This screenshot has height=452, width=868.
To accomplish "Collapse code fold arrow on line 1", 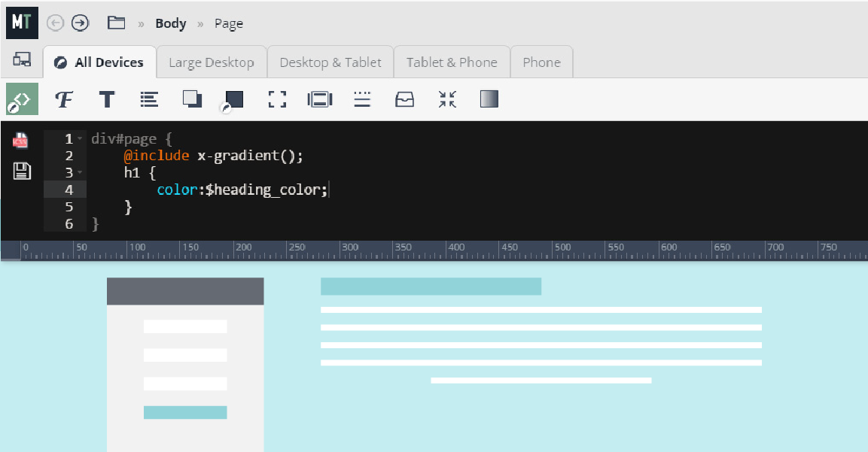I will click(81, 138).
